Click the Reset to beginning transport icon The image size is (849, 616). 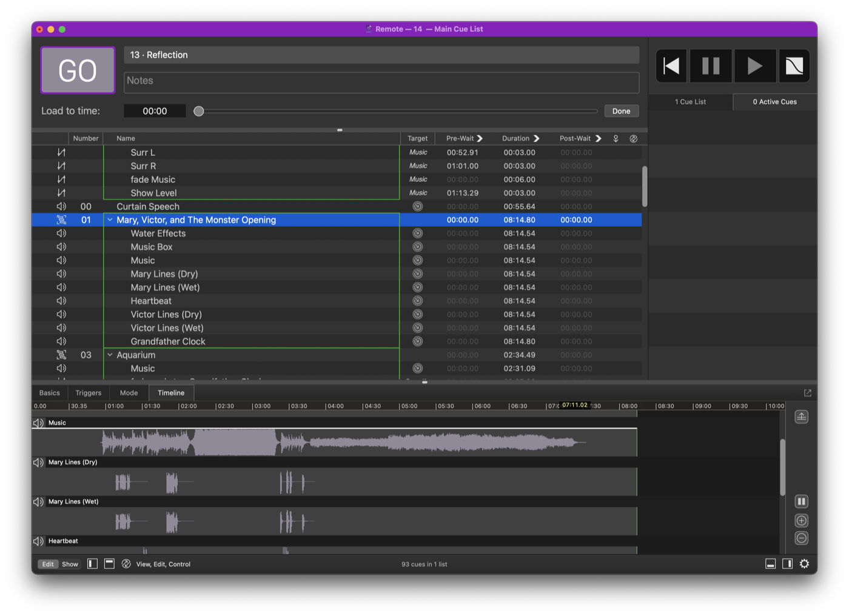[671, 65]
